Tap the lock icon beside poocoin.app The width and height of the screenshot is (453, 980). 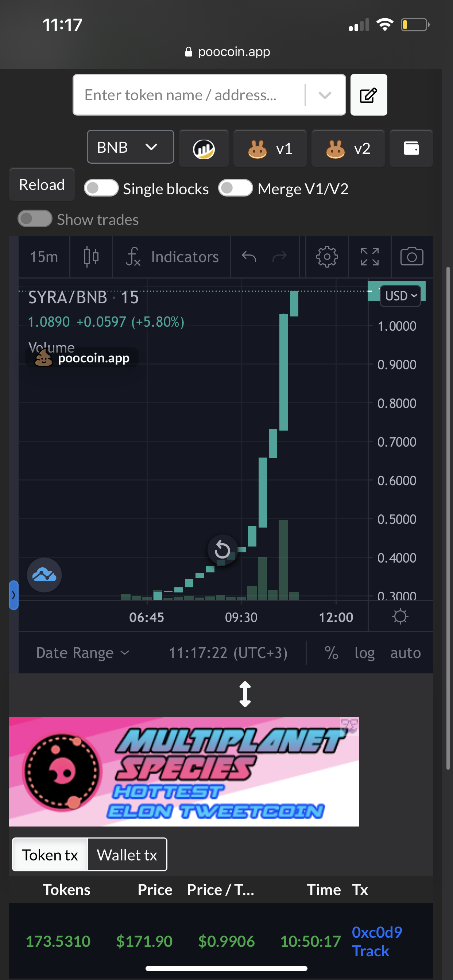189,52
